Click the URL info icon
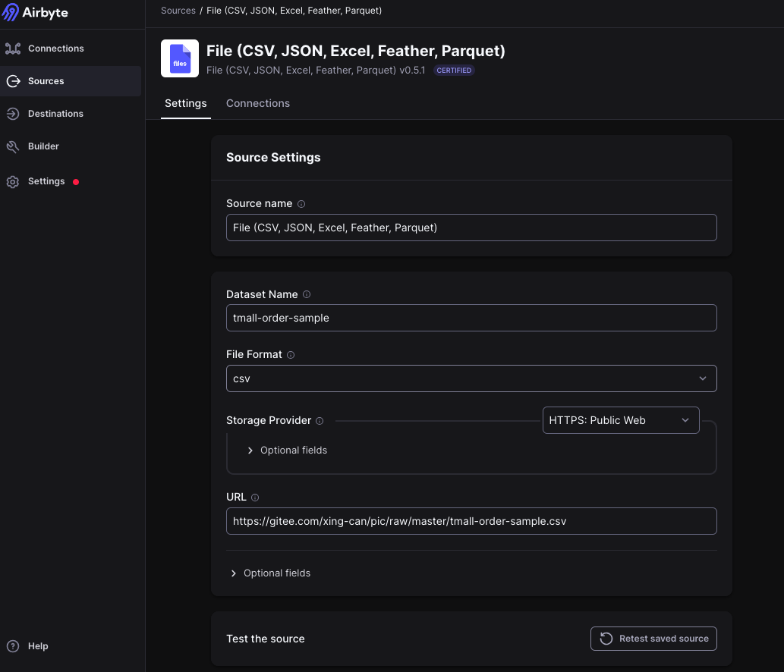Viewport: 784px width, 672px height. (255, 498)
